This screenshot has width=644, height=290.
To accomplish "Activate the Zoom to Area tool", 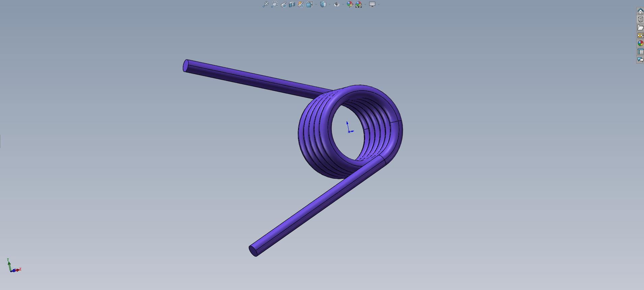I will tap(274, 4).
